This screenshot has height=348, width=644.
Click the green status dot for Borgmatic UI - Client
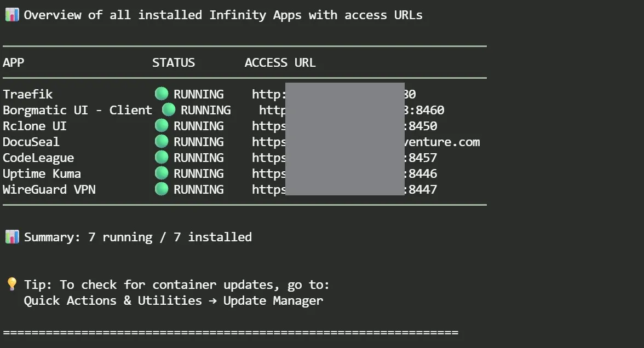(x=169, y=109)
